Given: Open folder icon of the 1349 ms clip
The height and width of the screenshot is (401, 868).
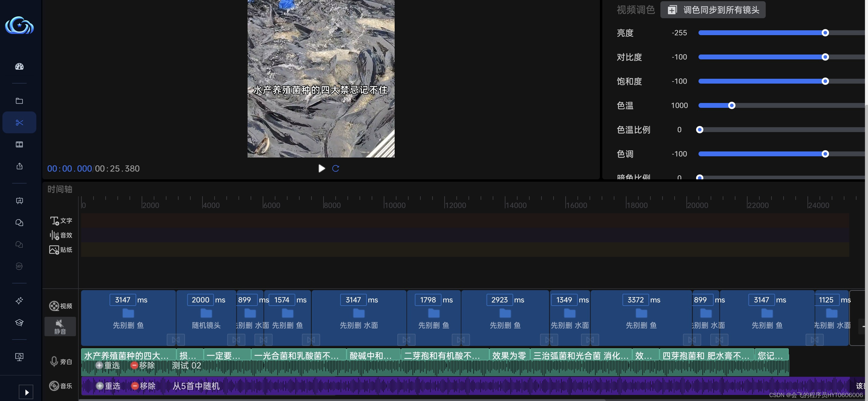Looking at the screenshot, I should click(x=570, y=313).
